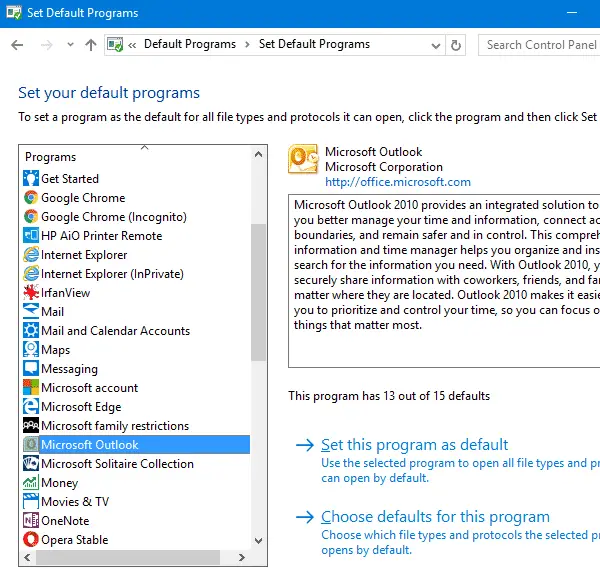This screenshot has width=600, height=570.
Task: Select Microsoft Edge program entry
Action: pos(136,407)
